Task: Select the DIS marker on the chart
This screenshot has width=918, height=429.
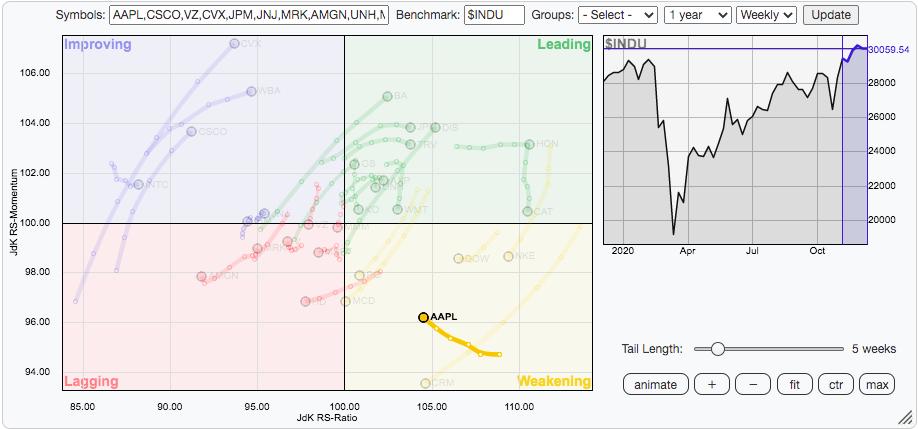Action: (x=435, y=127)
